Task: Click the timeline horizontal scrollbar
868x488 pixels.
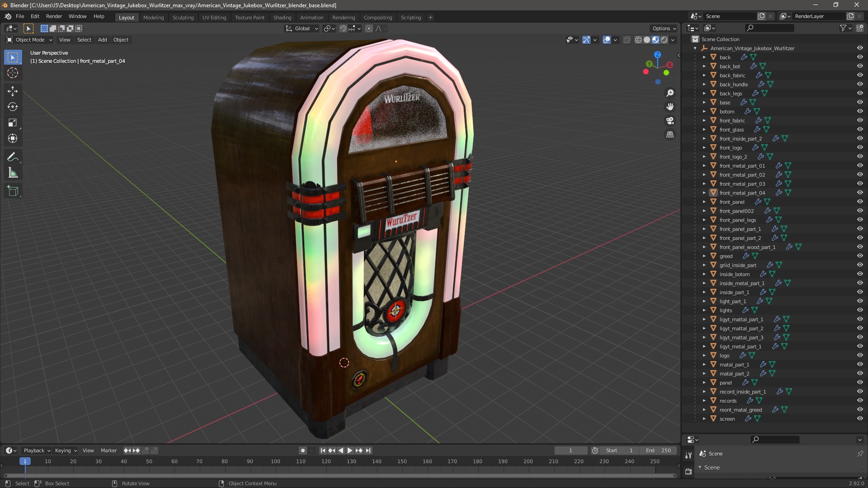Action: click(340, 475)
